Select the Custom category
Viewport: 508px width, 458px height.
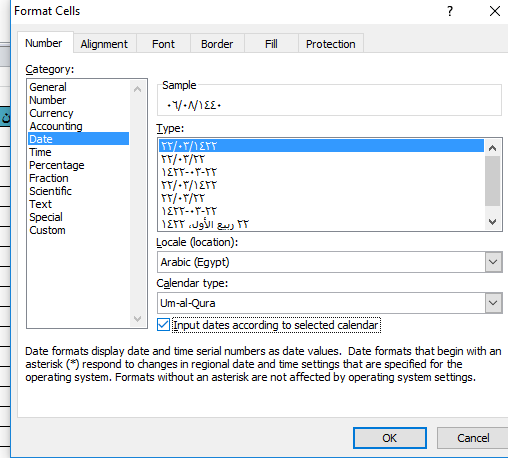[47, 230]
